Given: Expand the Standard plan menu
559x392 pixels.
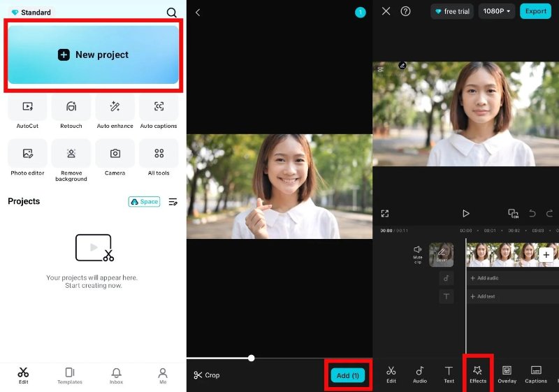Looking at the screenshot, I should click(x=31, y=13).
